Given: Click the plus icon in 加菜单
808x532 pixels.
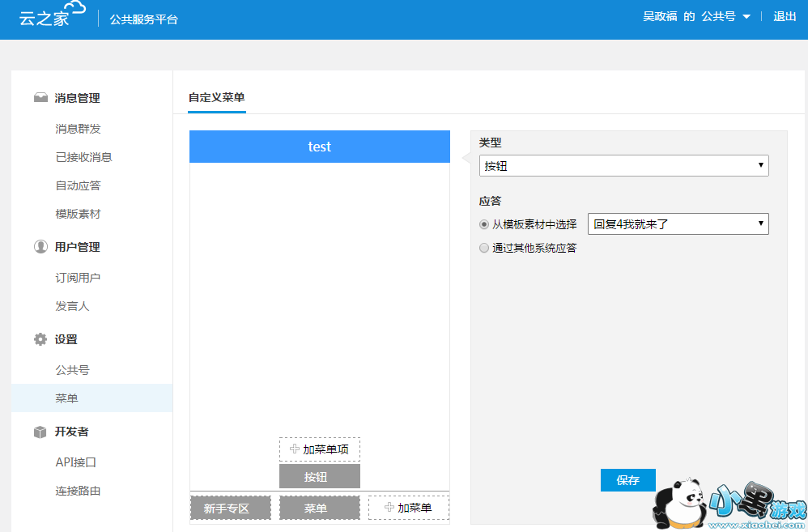Looking at the screenshot, I should coord(389,508).
